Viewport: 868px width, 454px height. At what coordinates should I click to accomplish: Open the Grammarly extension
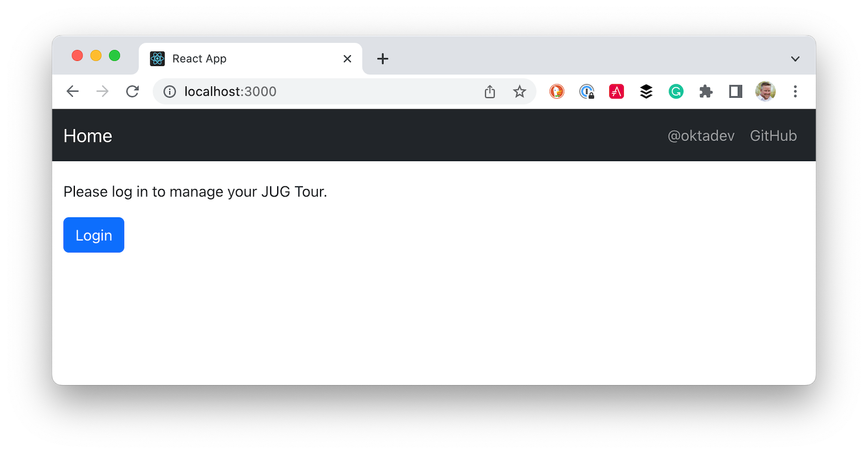point(676,91)
